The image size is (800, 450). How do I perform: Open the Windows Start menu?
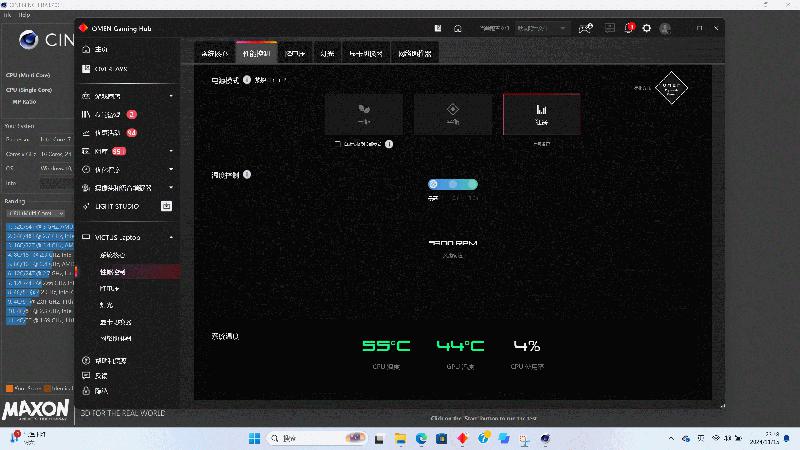pos(254,438)
